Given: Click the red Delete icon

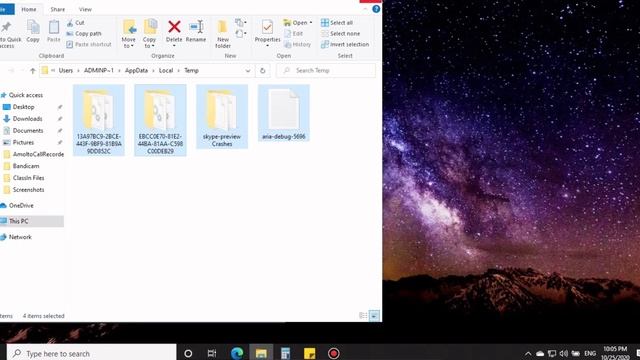Looking at the screenshot, I should pos(174,27).
